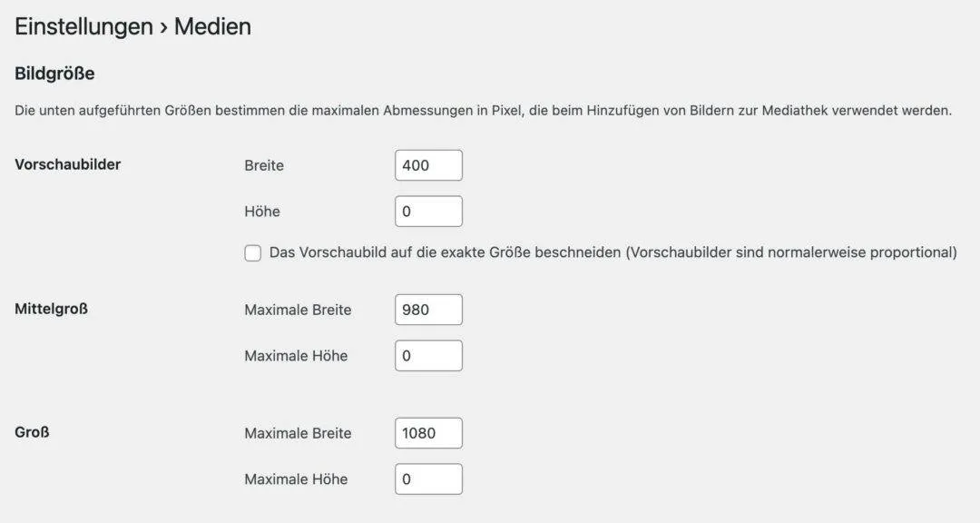Click the Groß row label
980x523 pixels.
[31, 433]
